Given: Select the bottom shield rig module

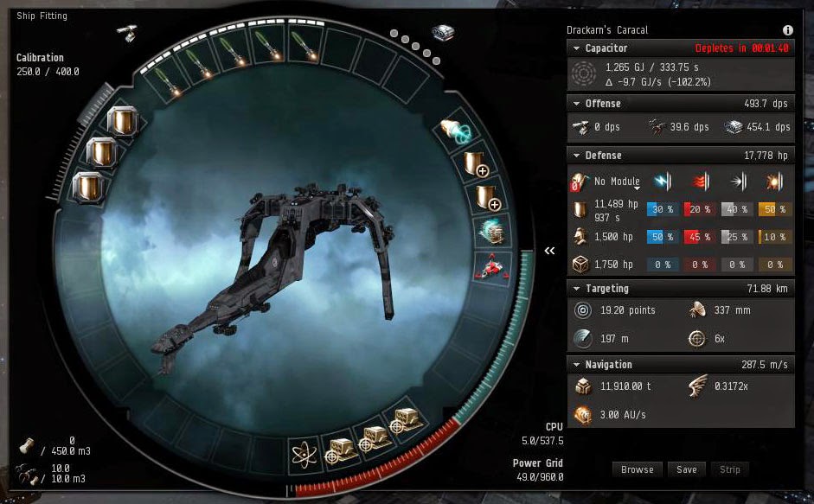Looking at the screenshot, I should pyautogui.click(x=88, y=187).
